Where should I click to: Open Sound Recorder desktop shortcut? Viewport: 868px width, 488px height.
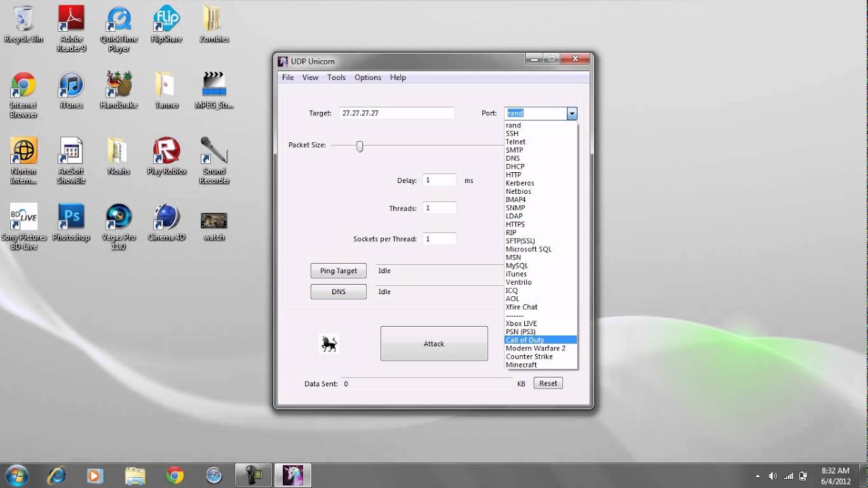214,161
